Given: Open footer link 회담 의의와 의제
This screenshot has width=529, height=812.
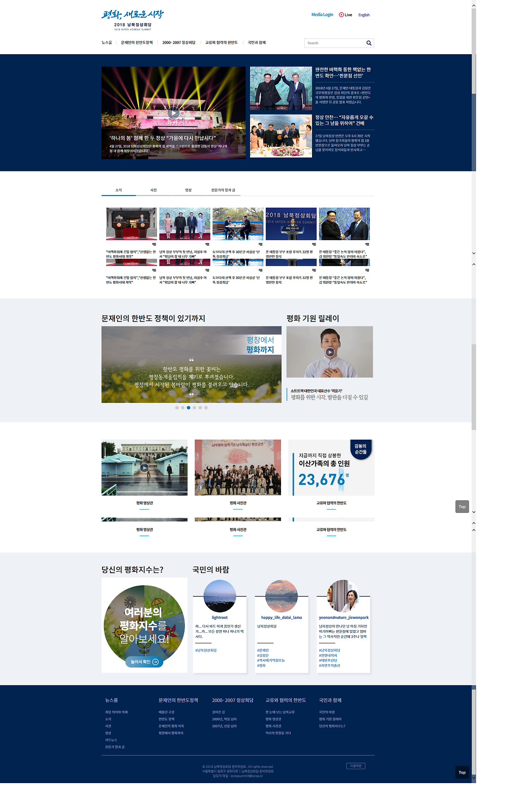Looking at the screenshot, I should [117, 712].
